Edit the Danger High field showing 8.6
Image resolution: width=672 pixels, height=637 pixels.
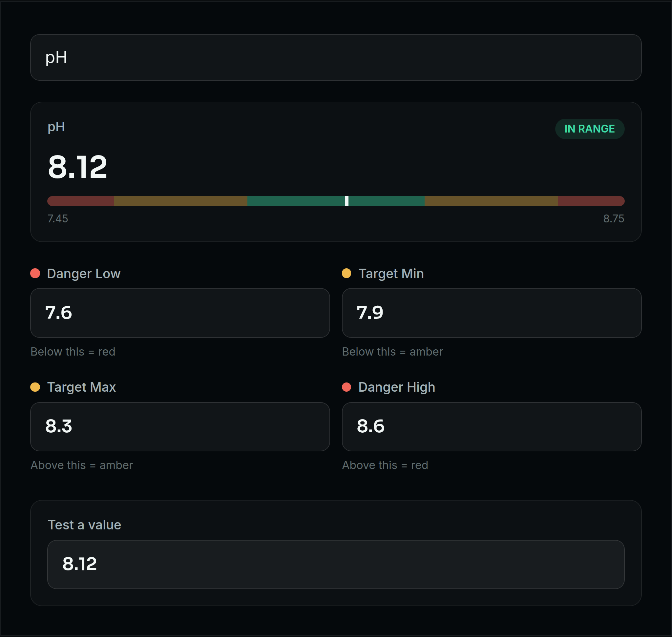(492, 426)
